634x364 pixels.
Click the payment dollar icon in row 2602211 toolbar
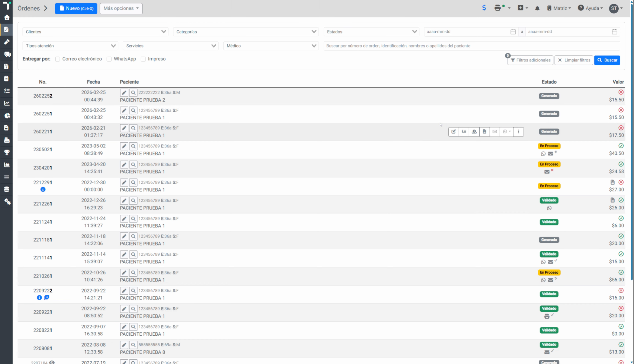point(474,132)
